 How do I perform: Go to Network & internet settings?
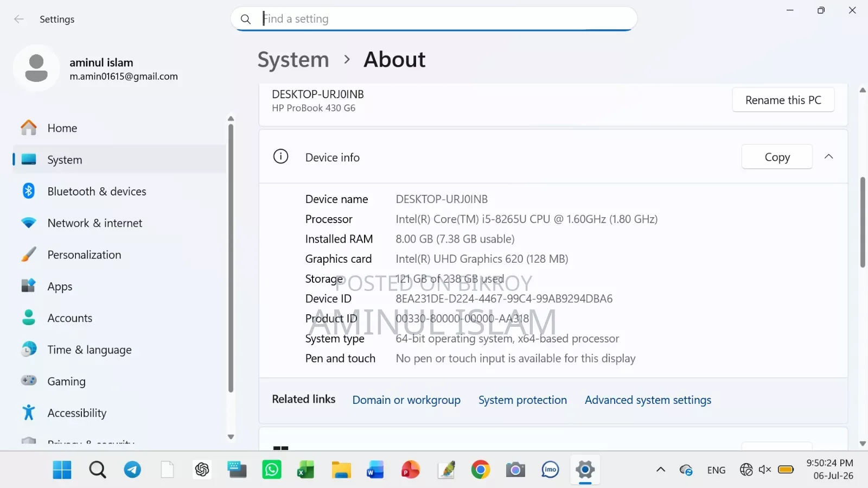119,223
